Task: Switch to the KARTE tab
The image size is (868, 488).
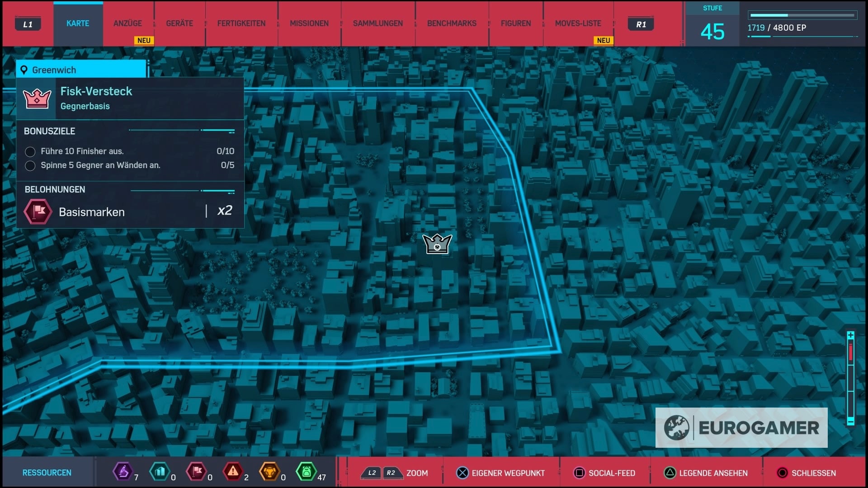Action: point(78,23)
